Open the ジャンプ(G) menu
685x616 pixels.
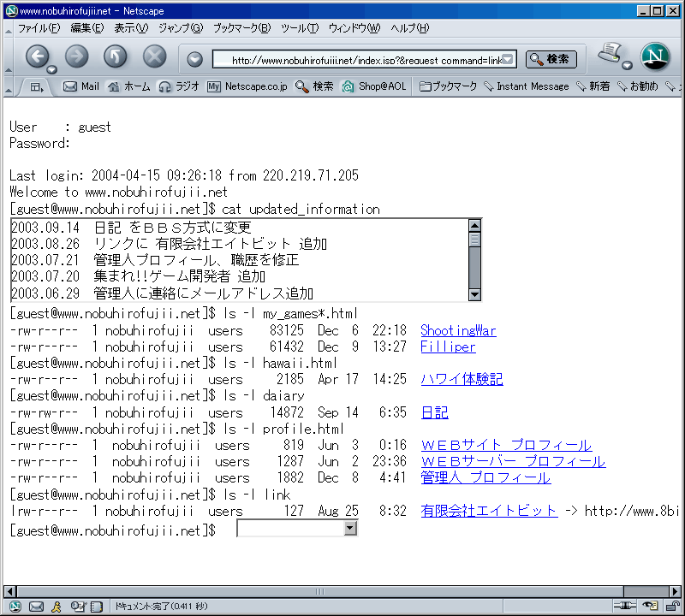(181, 28)
